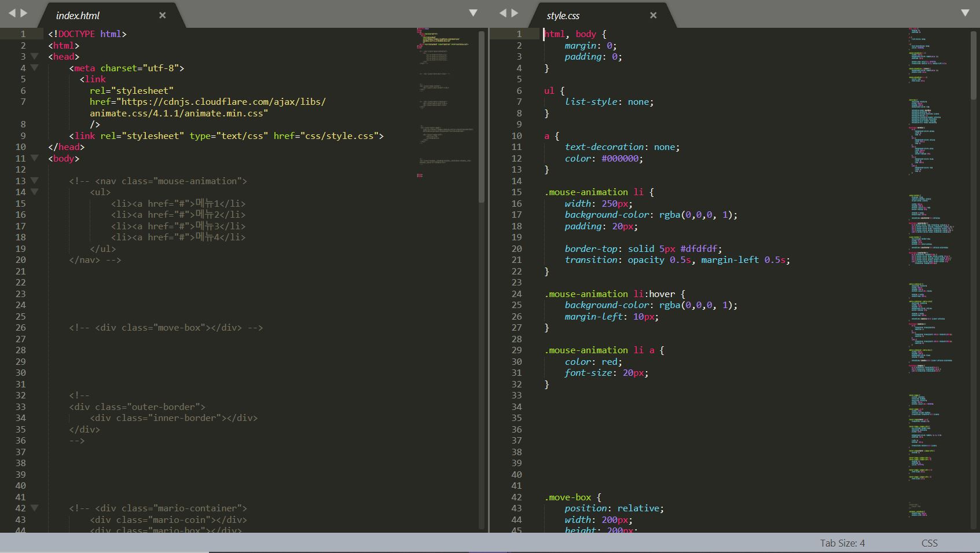Fold the <ul> block at line 14

pos(35,192)
